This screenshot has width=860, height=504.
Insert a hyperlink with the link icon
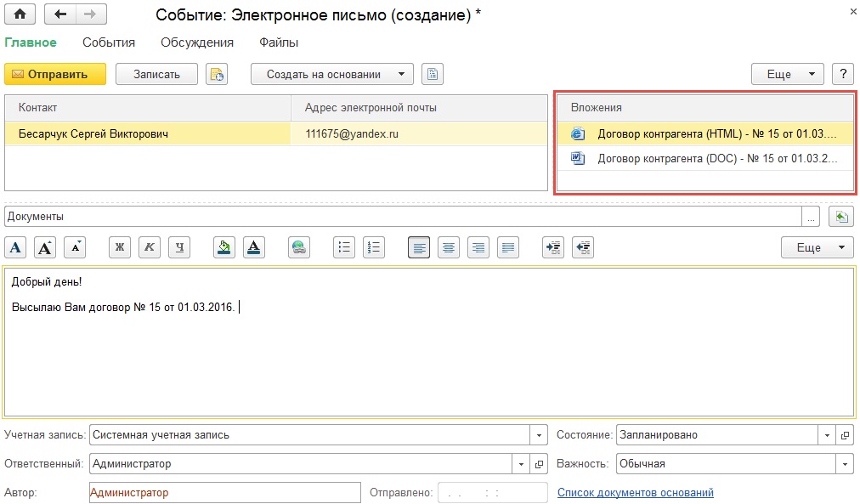299,247
